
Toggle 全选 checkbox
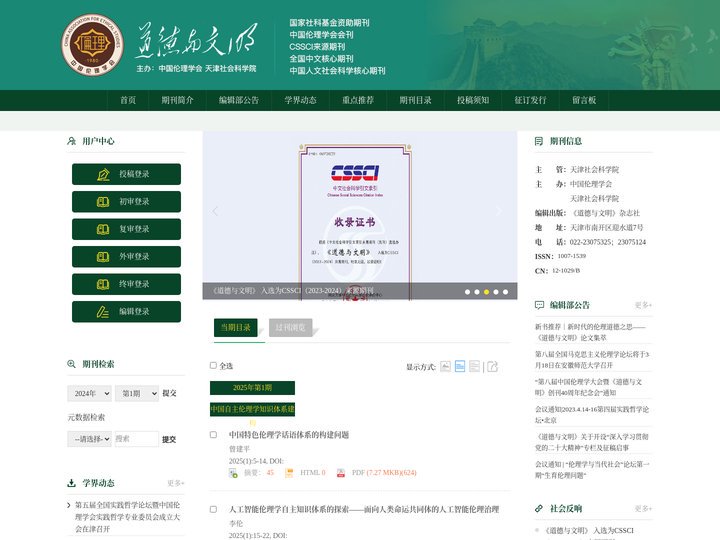coord(213,366)
